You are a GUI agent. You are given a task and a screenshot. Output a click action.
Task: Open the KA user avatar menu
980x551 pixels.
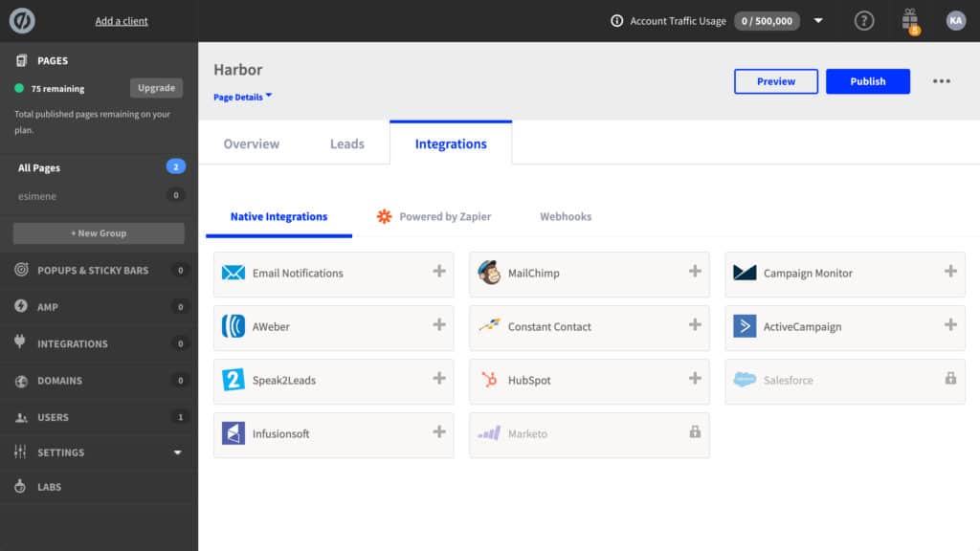click(956, 21)
